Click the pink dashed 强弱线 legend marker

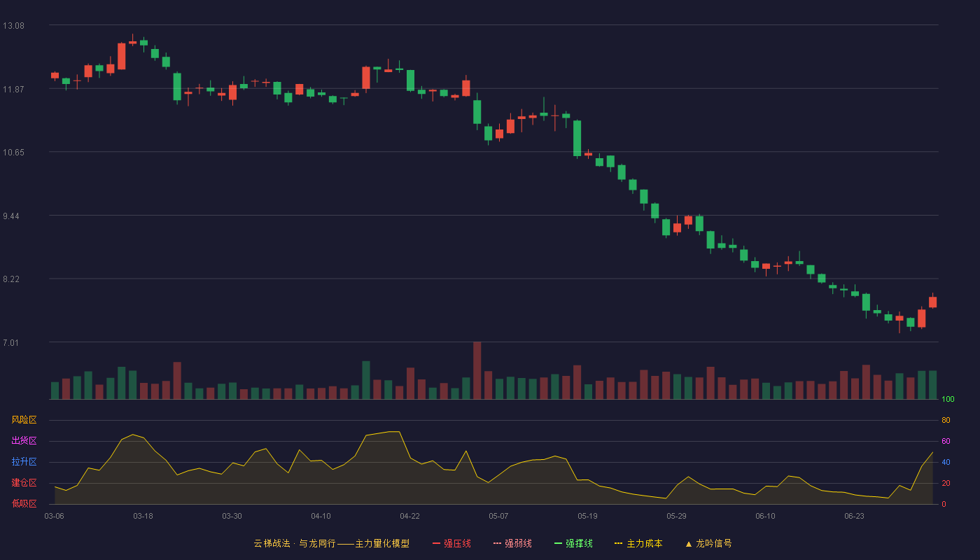[x=497, y=543]
